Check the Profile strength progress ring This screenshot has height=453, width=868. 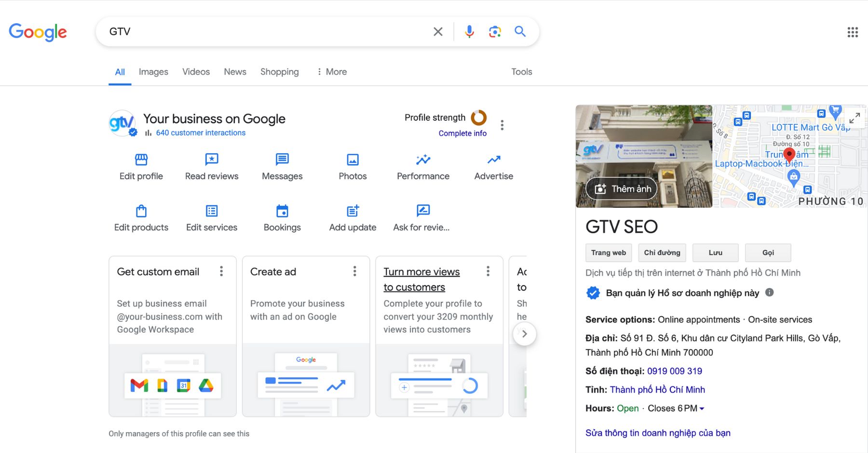pos(479,118)
